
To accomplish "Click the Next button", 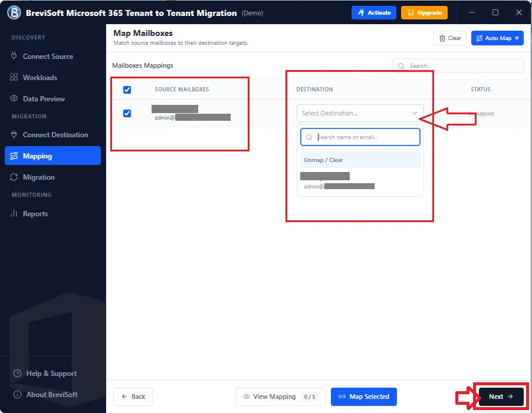I will pos(501,397).
